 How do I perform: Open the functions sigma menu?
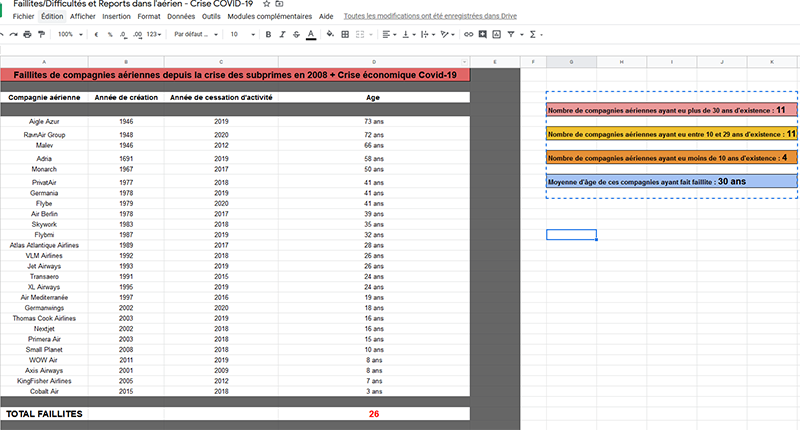click(x=535, y=34)
